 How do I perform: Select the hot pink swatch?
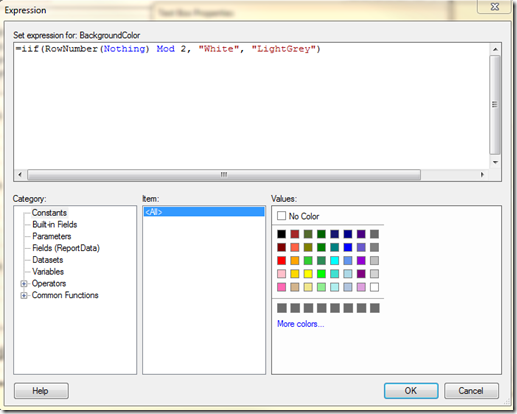[281, 287]
